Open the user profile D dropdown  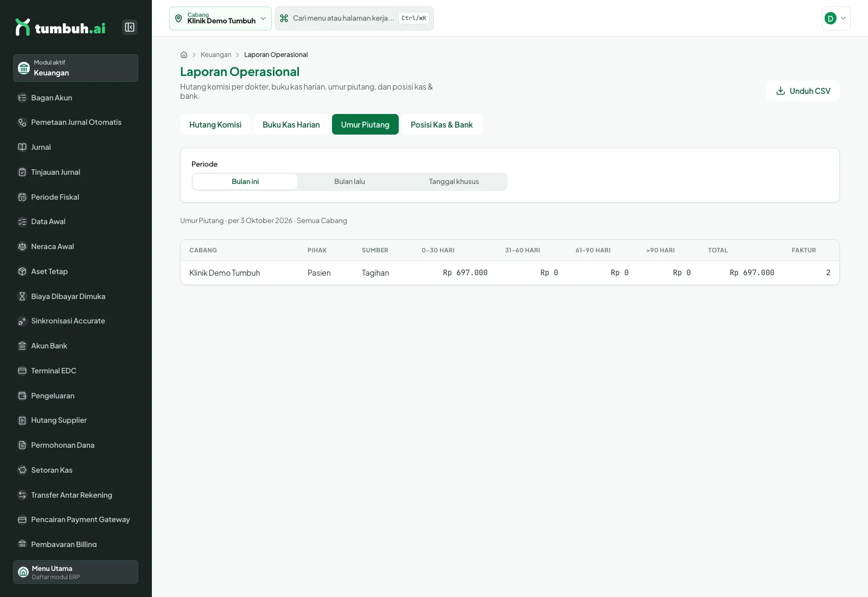(x=836, y=18)
